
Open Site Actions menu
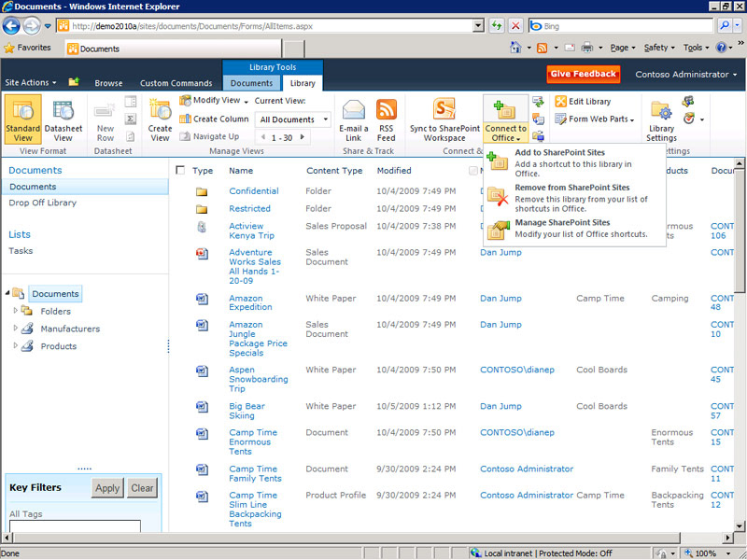pyautogui.click(x=31, y=82)
